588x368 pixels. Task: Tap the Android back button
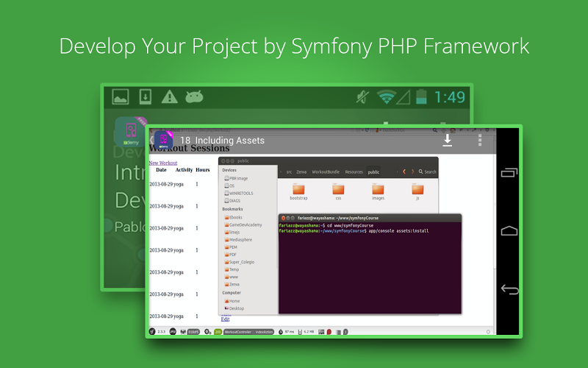click(x=509, y=289)
